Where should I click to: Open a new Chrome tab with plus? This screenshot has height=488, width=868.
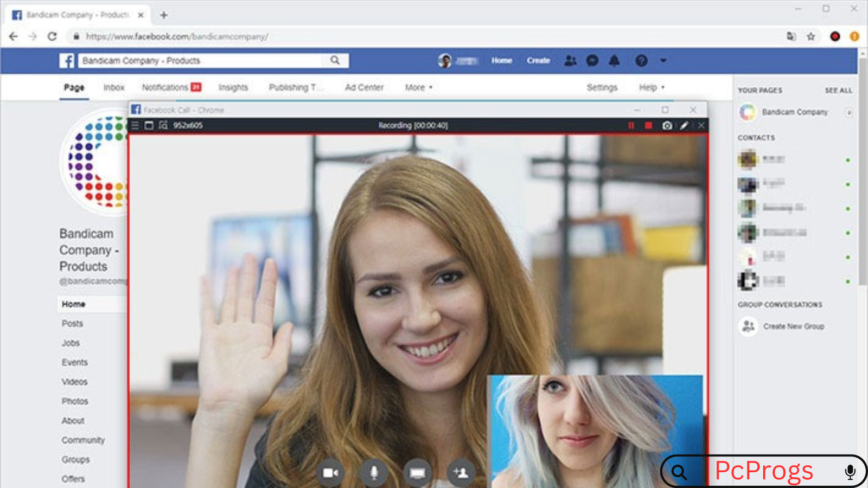coord(163,15)
